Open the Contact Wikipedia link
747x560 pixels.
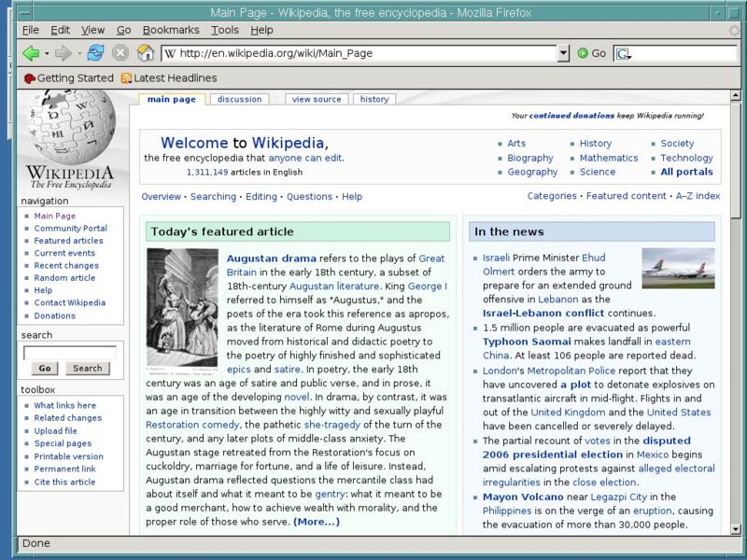point(69,302)
